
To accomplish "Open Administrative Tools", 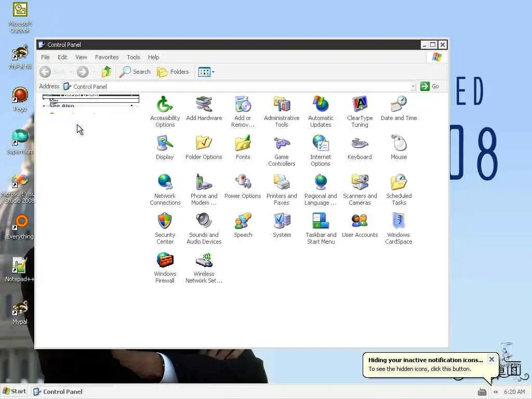I will (282, 111).
